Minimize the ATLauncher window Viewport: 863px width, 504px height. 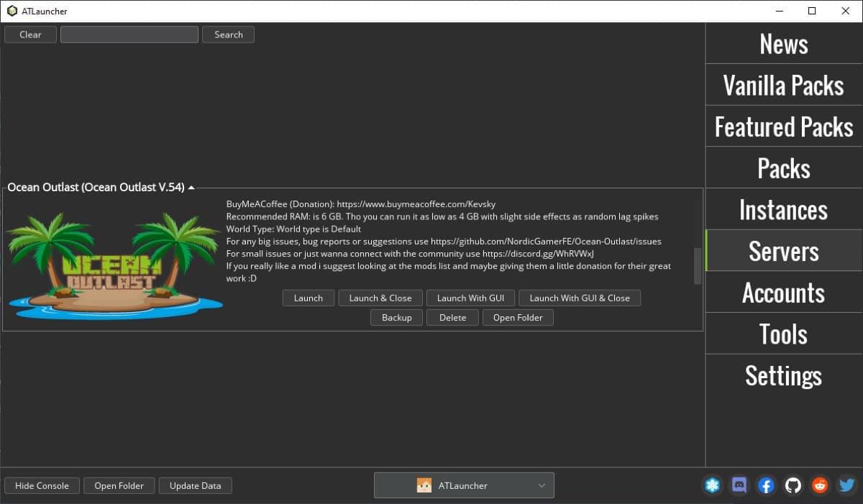779,11
